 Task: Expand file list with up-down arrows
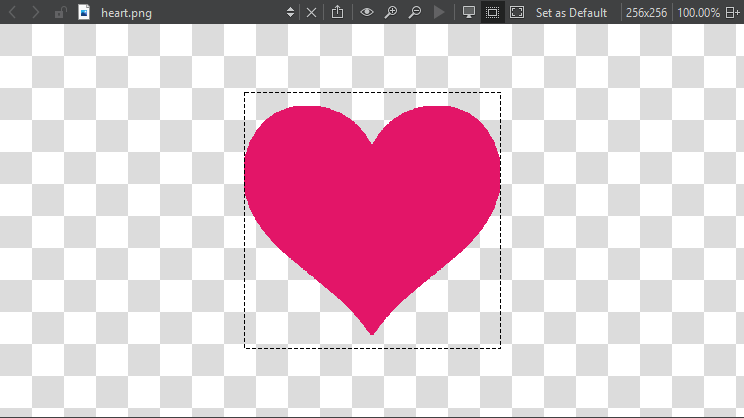click(290, 12)
